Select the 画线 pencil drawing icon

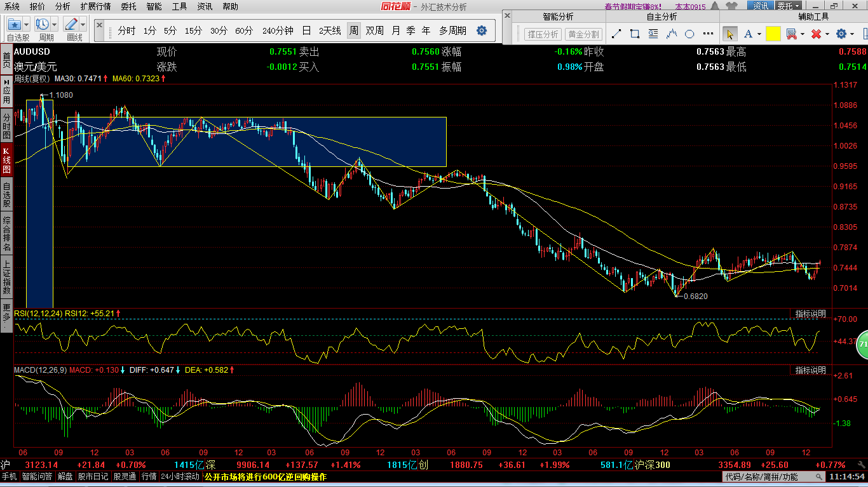(71, 24)
